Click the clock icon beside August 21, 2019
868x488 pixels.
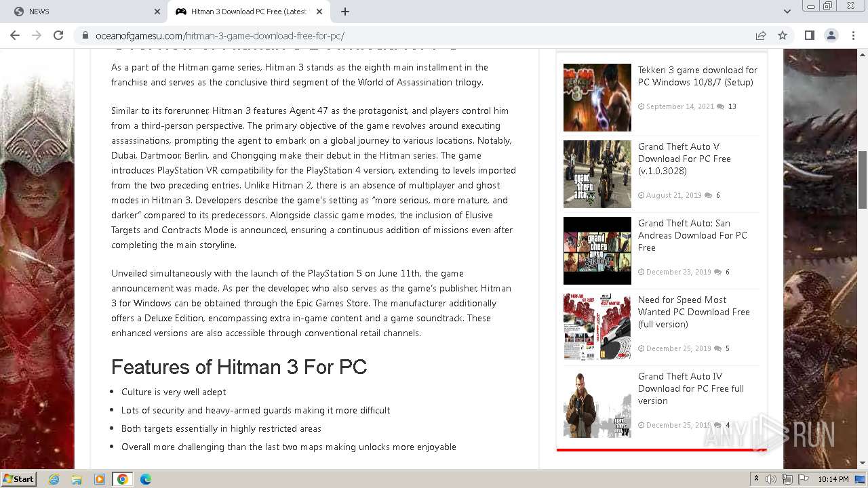(641, 196)
